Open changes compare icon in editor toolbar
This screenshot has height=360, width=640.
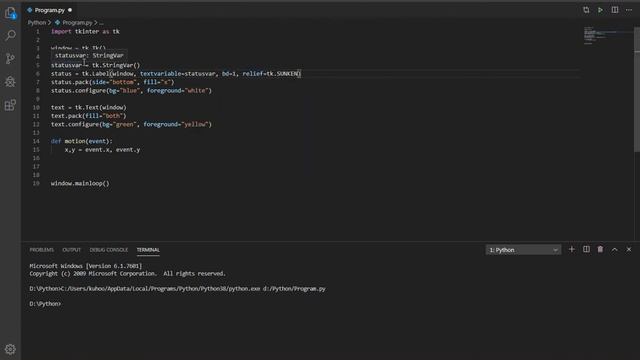(586, 10)
